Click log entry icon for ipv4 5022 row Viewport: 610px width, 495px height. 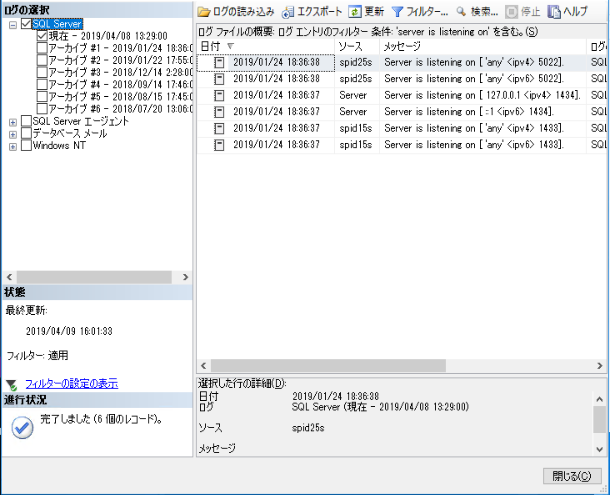219,62
